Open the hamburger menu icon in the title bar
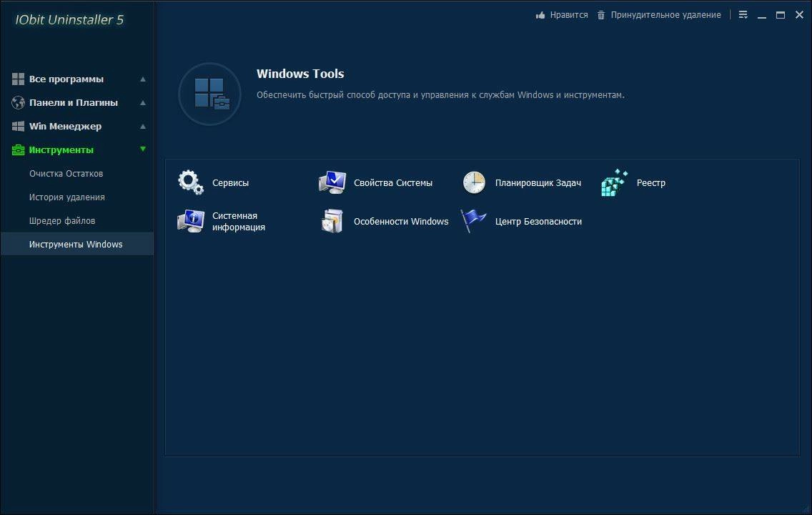The width and height of the screenshot is (812, 515). tap(743, 15)
